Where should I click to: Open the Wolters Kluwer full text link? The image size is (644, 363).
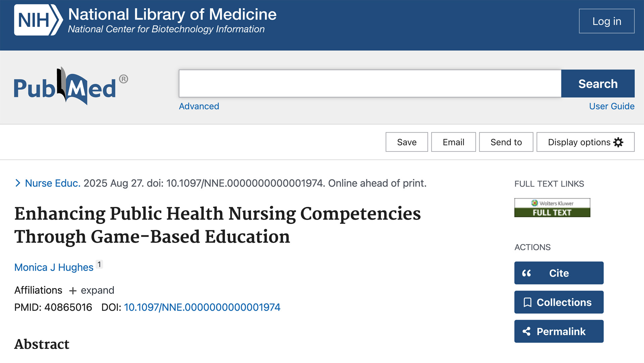coord(552,208)
